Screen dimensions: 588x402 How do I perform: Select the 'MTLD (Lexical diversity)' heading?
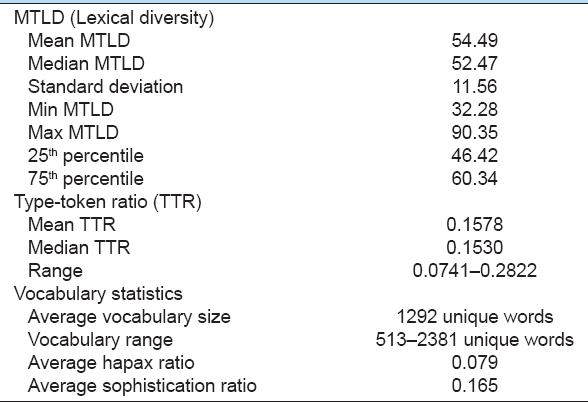coord(114,18)
